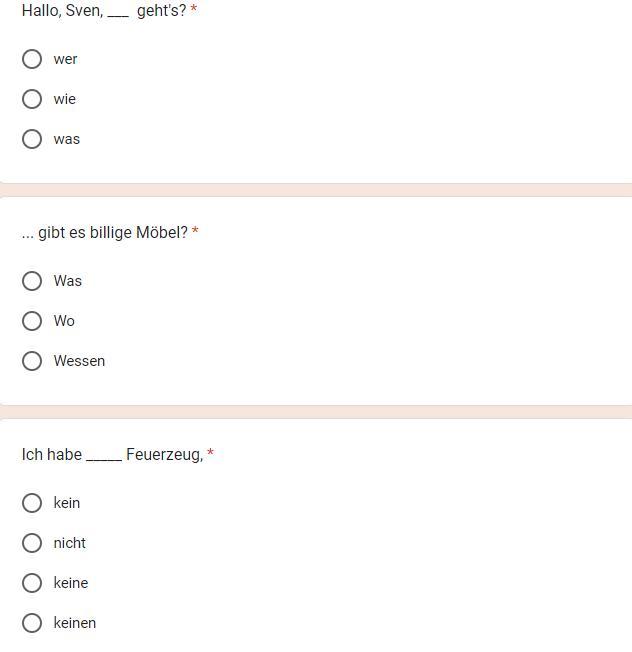Viewport: 632px width, 652px height.
Task: Pick the capitalized 'Was' radio option
Action: [32, 281]
